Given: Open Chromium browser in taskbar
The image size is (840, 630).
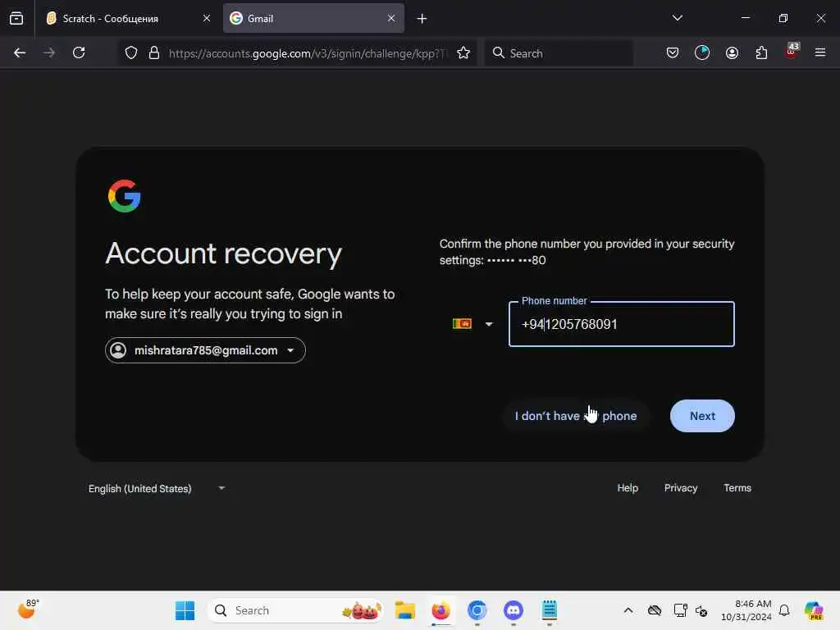Looking at the screenshot, I should pyautogui.click(x=477, y=610).
